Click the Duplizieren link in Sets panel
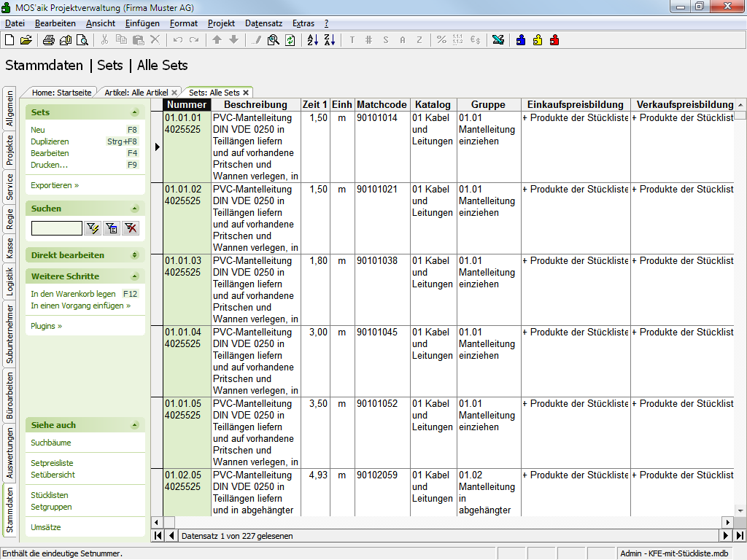747x560 pixels. 50,141
